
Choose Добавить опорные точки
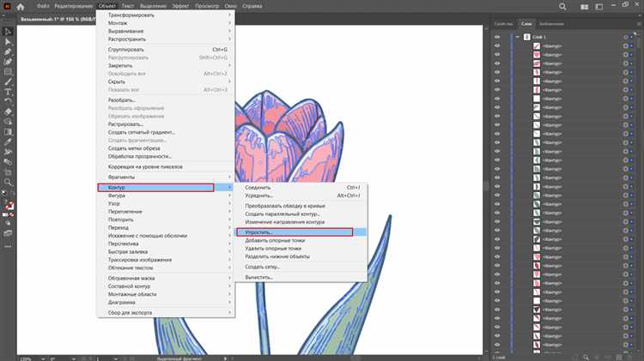pyautogui.click(x=301, y=240)
